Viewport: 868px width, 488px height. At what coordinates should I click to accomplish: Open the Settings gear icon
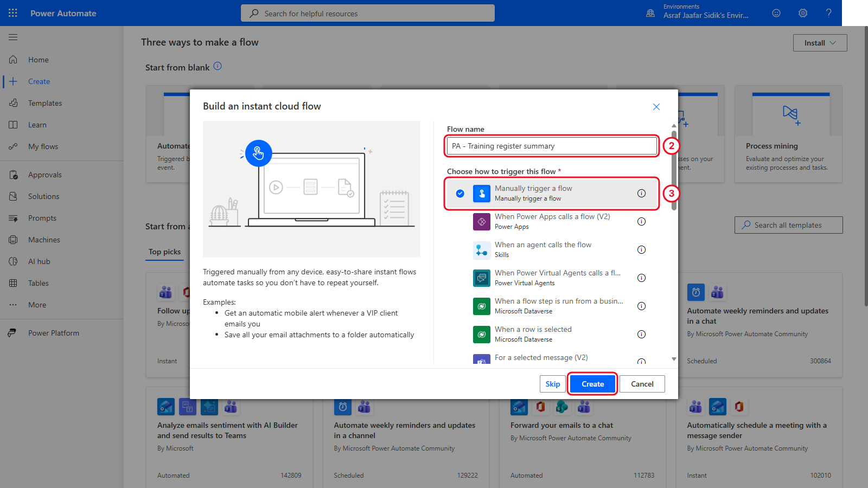[x=803, y=13]
